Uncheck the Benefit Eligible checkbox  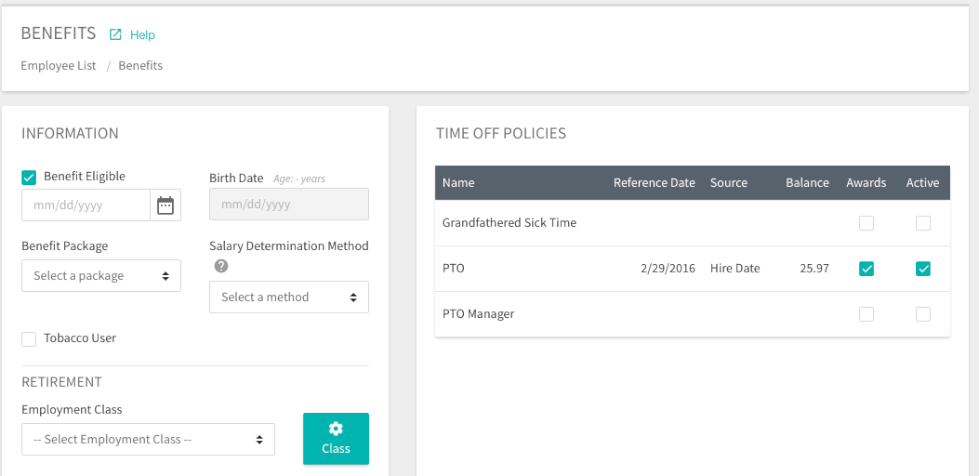(x=29, y=177)
